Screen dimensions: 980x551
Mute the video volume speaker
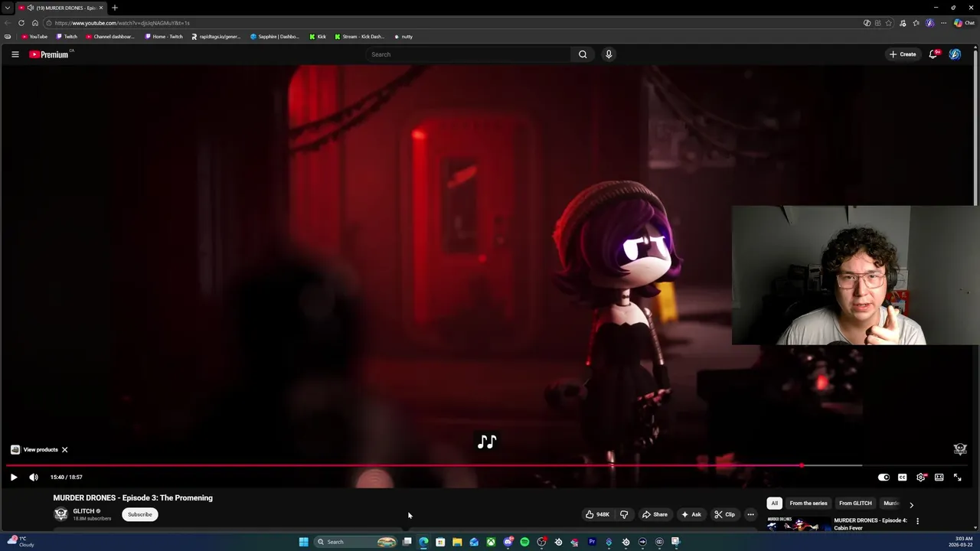tap(34, 478)
